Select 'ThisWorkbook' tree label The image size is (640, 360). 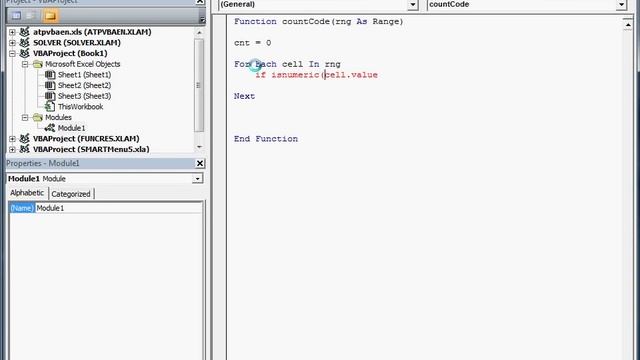pos(80,107)
